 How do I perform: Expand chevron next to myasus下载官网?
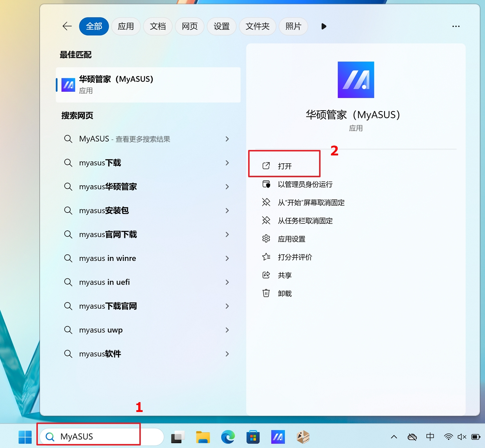tap(227, 306)
